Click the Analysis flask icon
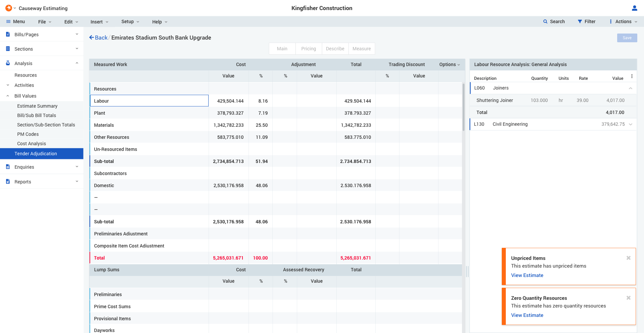Viewport: 644px width, 333px height. click(8, 63)
